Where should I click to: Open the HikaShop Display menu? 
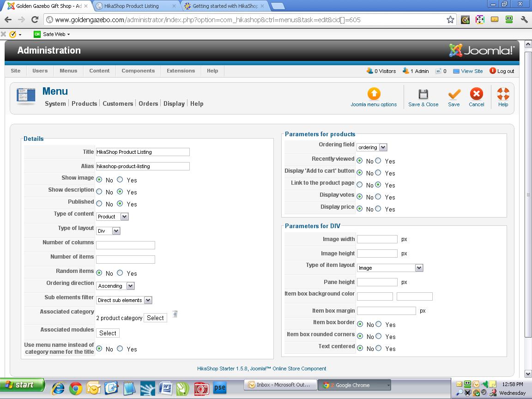click(174, 103)
